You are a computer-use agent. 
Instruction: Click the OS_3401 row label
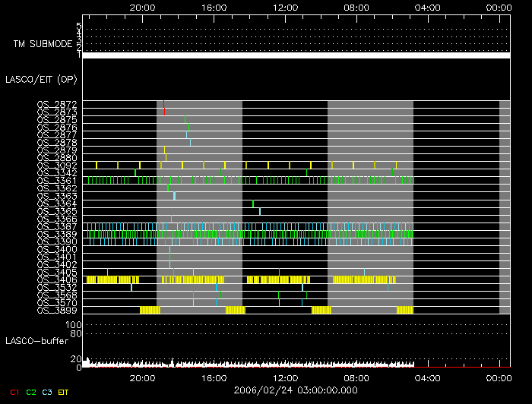[57, 257]
